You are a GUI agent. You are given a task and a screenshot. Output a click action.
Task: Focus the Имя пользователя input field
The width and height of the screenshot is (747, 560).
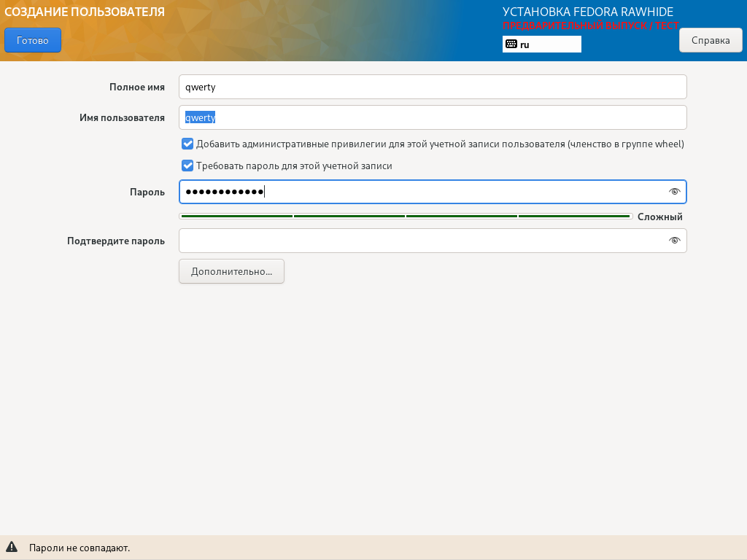click(433, 117)
